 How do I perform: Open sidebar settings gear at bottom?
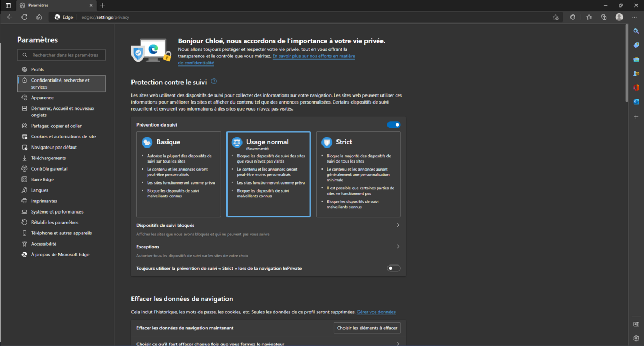coord(636,338)
